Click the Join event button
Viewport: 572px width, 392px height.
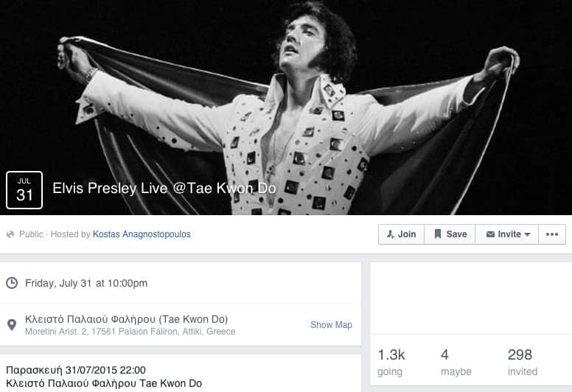point(401,234)
